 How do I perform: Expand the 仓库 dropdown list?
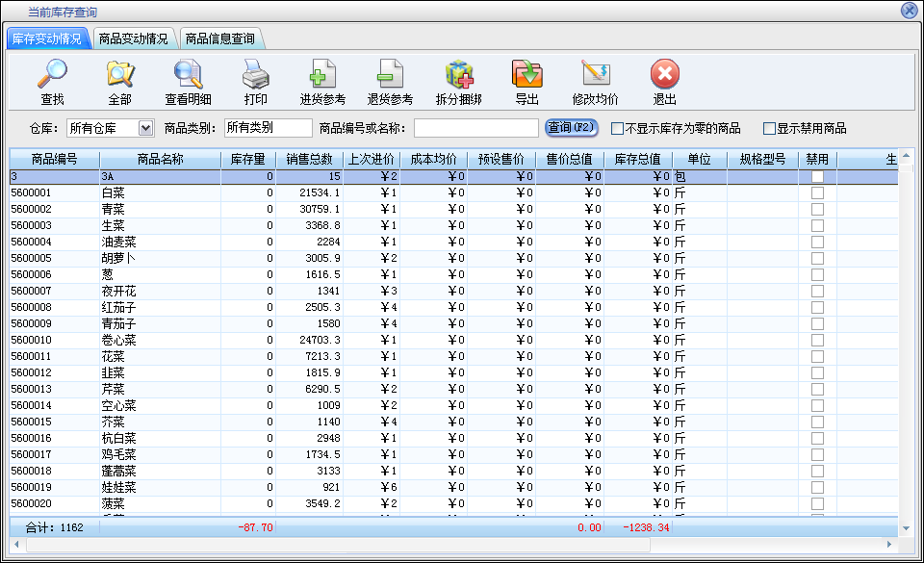pyautogui.click(x=145, y=128)
